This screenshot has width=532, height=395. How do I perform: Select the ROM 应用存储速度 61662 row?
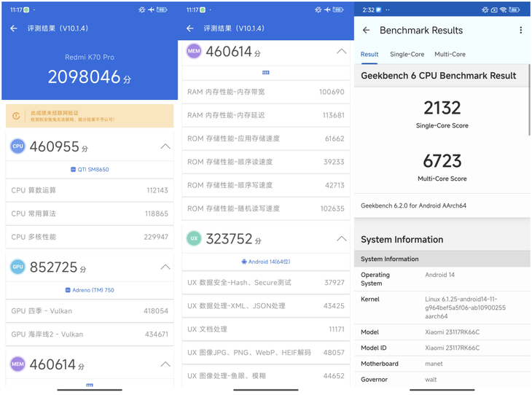click(x=266, y=138)
